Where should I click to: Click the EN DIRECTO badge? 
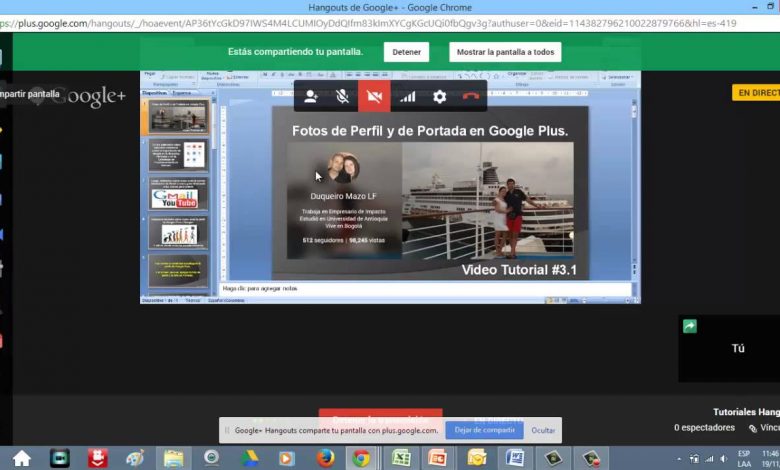[x=756, y=93]
